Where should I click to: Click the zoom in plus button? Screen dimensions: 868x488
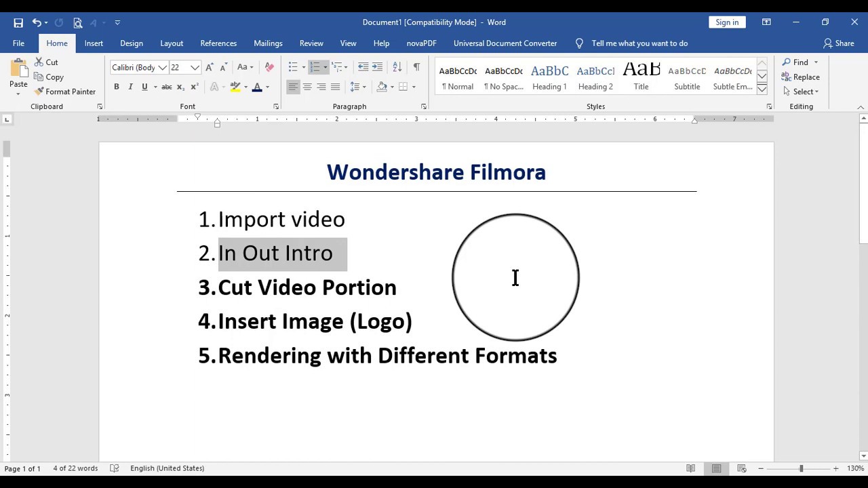coord(835,468)
